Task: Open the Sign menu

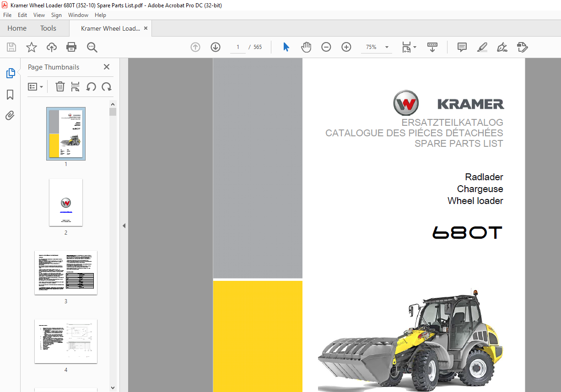Action: (x=56, y=15)
